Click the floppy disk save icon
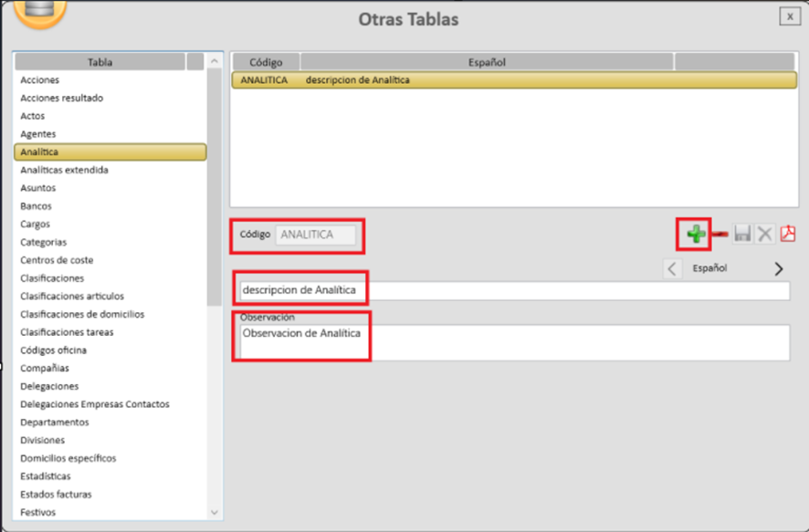 (742, 235)
